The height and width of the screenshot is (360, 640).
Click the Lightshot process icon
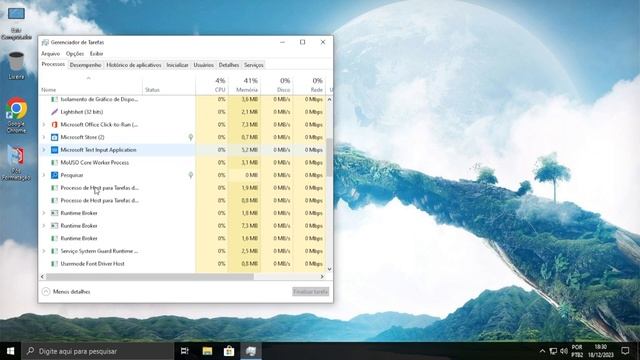pos(54,112)
